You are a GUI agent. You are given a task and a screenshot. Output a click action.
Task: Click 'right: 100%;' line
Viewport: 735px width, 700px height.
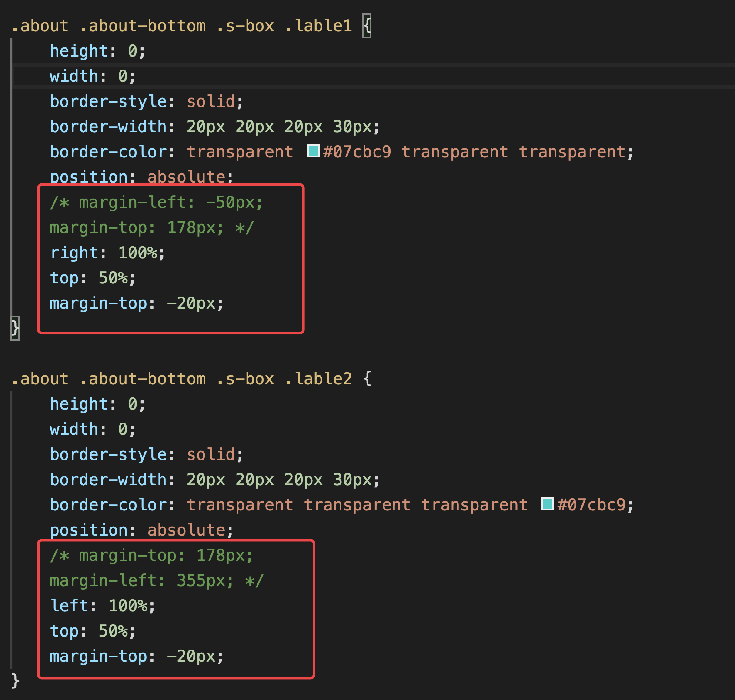108,253
